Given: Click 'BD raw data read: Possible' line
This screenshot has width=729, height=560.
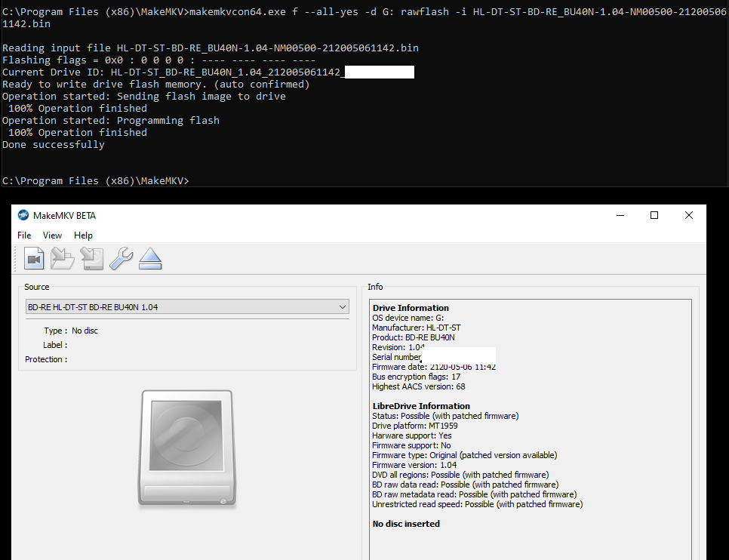Looking at the screenshot, I should tap(466, 485).
